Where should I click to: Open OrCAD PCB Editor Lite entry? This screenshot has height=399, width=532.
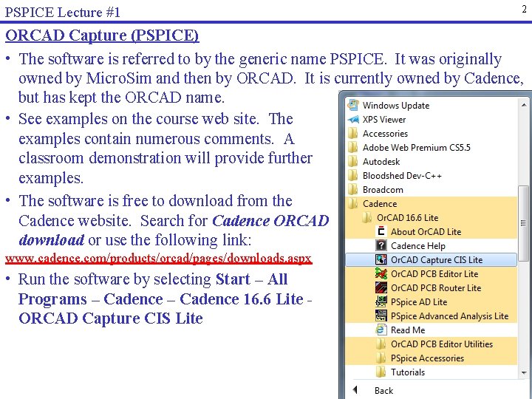pyautogui.click(x=432, y=273)
